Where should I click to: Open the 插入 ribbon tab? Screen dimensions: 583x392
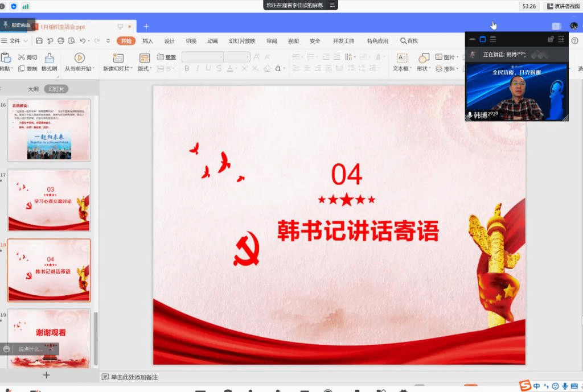[x=147, y=41]
